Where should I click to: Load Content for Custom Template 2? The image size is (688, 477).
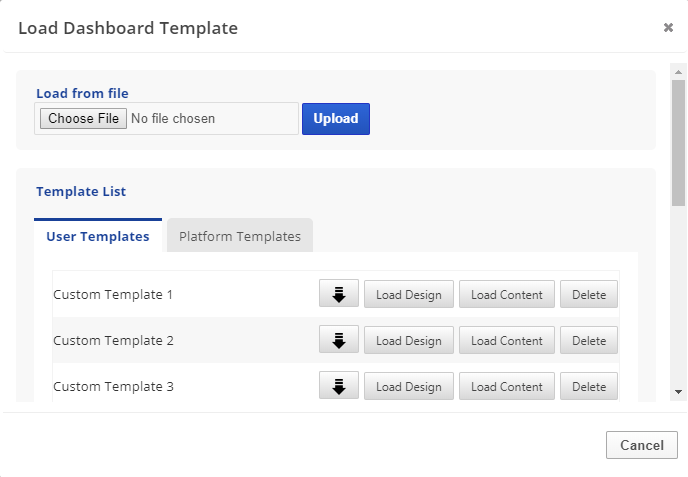pyautogui.click(x=506, y=340)
